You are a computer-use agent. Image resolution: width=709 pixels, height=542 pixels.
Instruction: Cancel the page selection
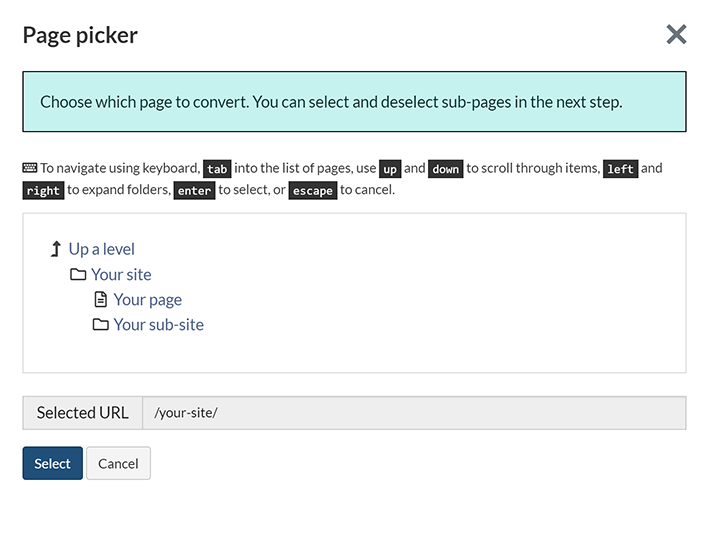tap(118, 463)
